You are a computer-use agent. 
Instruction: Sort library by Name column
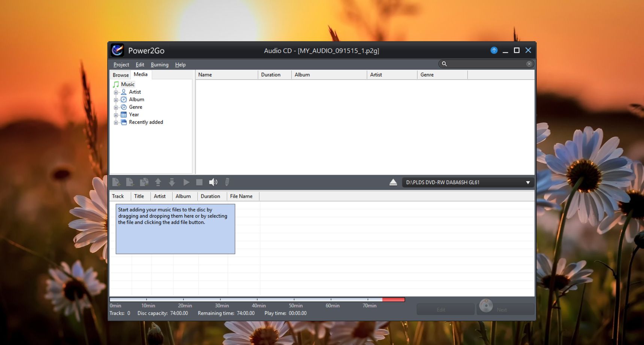[x=227, y=75]
